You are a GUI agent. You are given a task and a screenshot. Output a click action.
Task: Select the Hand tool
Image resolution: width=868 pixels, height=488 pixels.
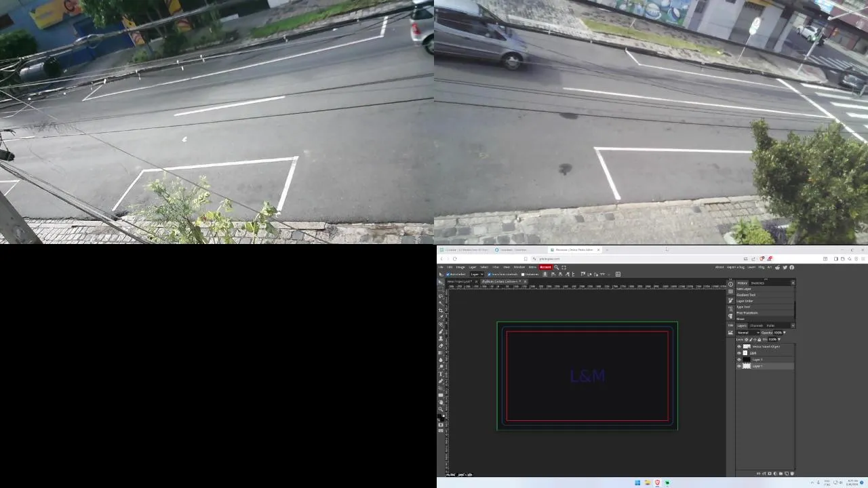coord(441,403)
